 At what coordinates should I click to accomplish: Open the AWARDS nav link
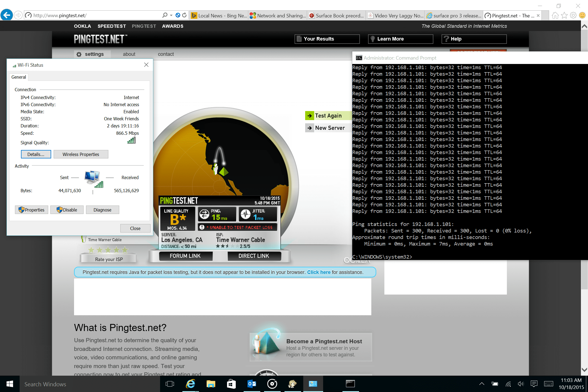click(173, 26)
